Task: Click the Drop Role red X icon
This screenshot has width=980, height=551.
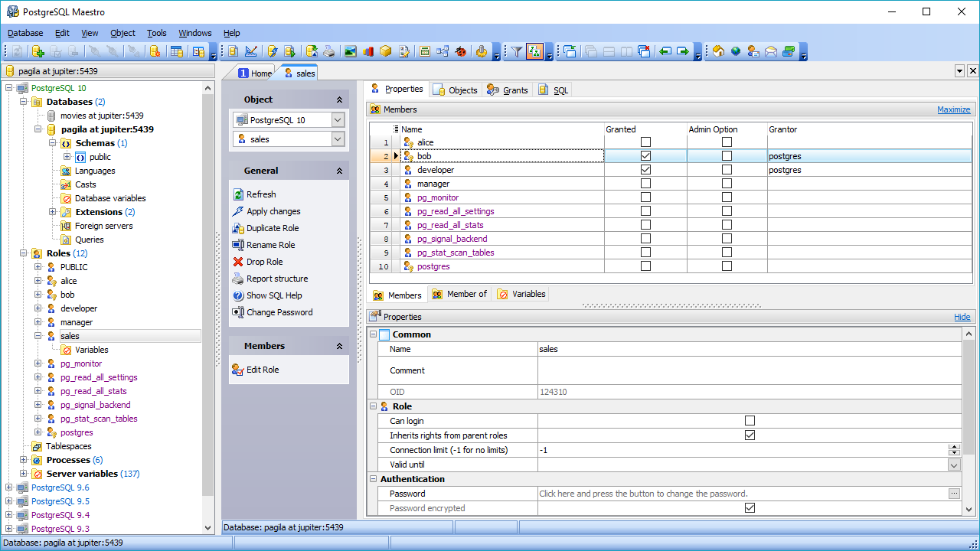Action: (238, 262)
